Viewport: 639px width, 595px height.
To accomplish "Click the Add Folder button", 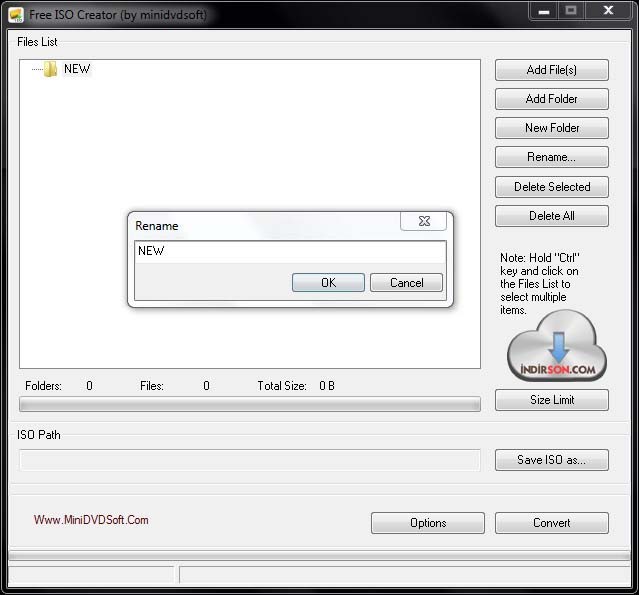I will (552, 99).
